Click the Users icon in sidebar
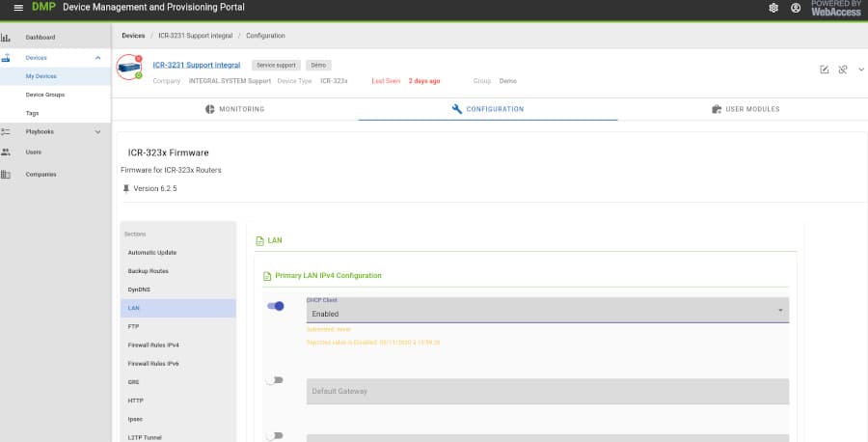Viewport: 868px width, 442px height. click(6, 152)
